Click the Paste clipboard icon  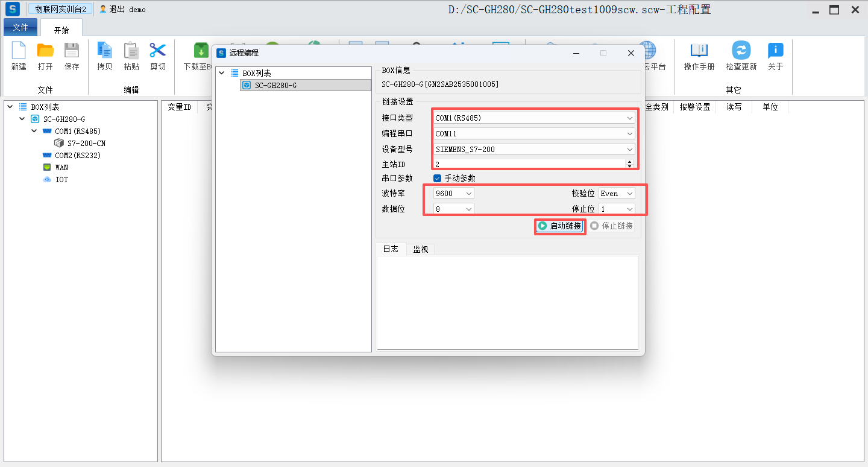point(131,51)
